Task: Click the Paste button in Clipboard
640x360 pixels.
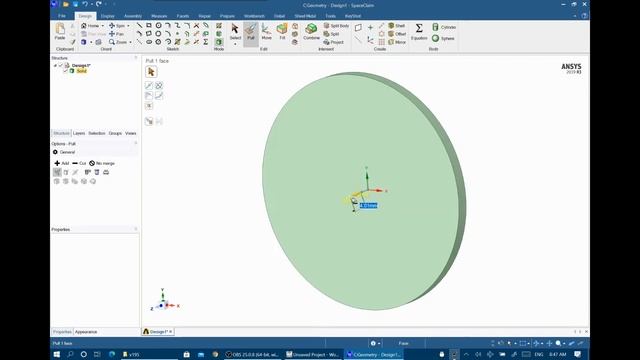Action: coord(60,31)
